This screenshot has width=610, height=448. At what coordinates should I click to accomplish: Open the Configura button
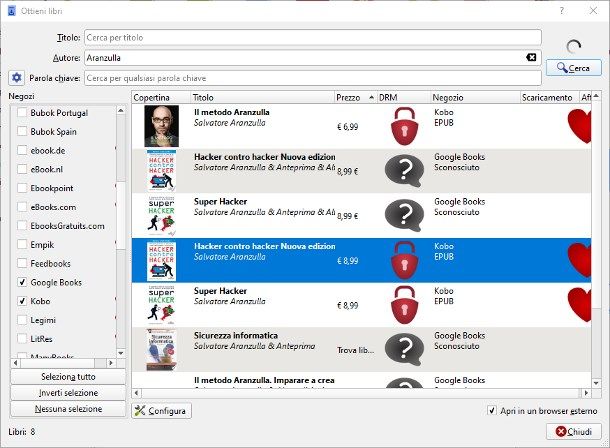161,411
